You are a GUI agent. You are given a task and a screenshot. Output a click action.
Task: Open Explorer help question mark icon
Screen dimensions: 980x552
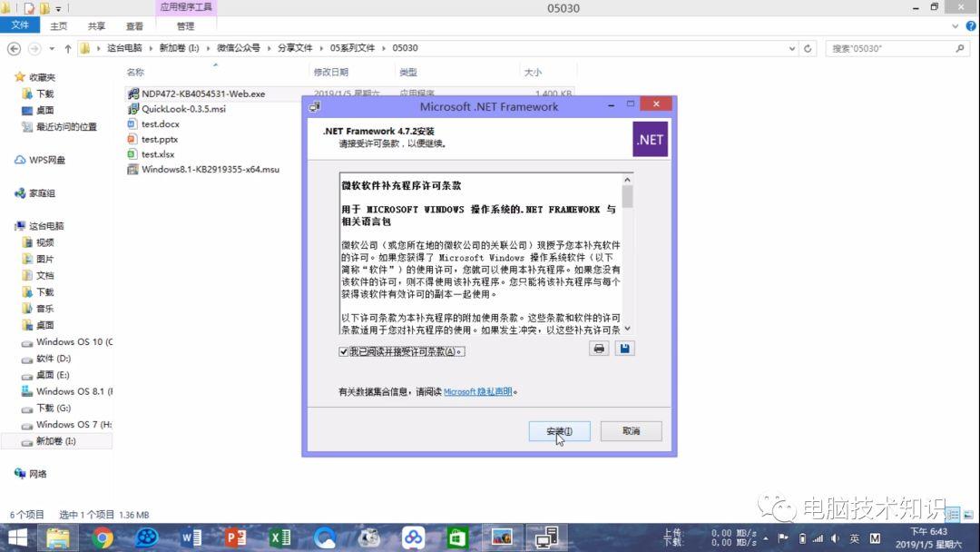click(971, 25)
